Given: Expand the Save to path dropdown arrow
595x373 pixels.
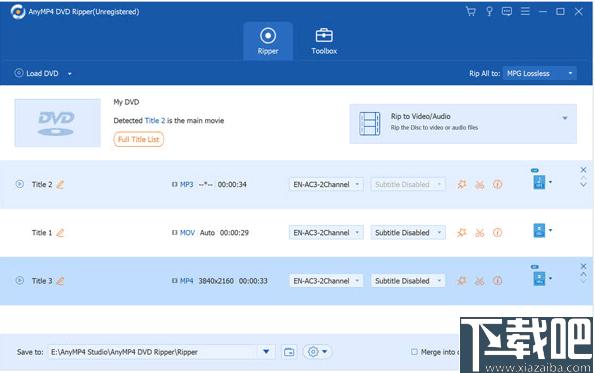Looking at the screenshot, I should (x=266, y=352).
